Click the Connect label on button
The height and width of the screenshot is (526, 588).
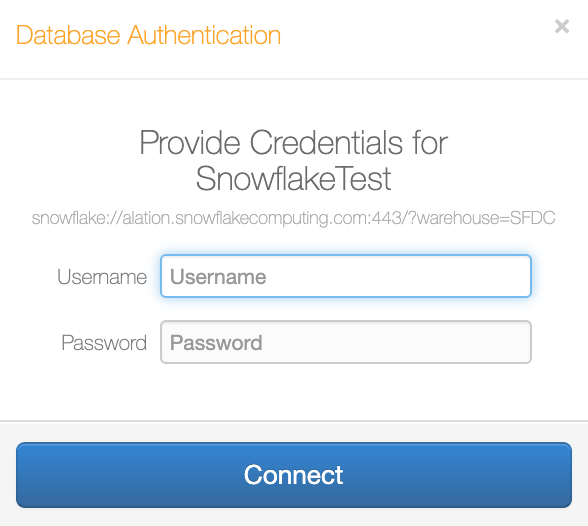[294, 475]
